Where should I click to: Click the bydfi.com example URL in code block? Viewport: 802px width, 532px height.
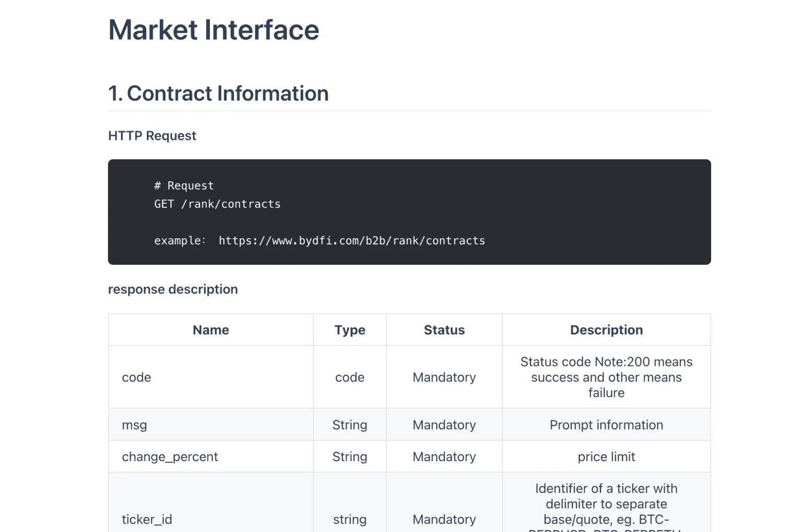[x=351, y=241]
